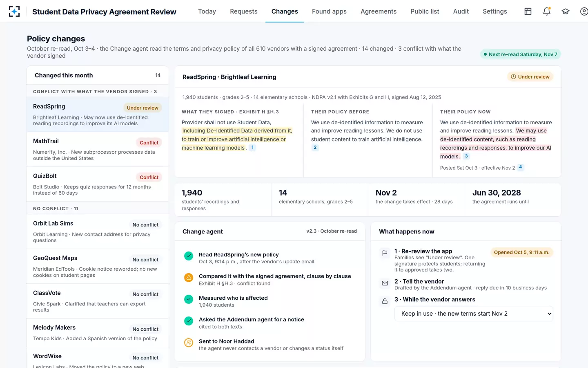
Task: Click clock icon in Under review badge header
Action: (513, 77)
